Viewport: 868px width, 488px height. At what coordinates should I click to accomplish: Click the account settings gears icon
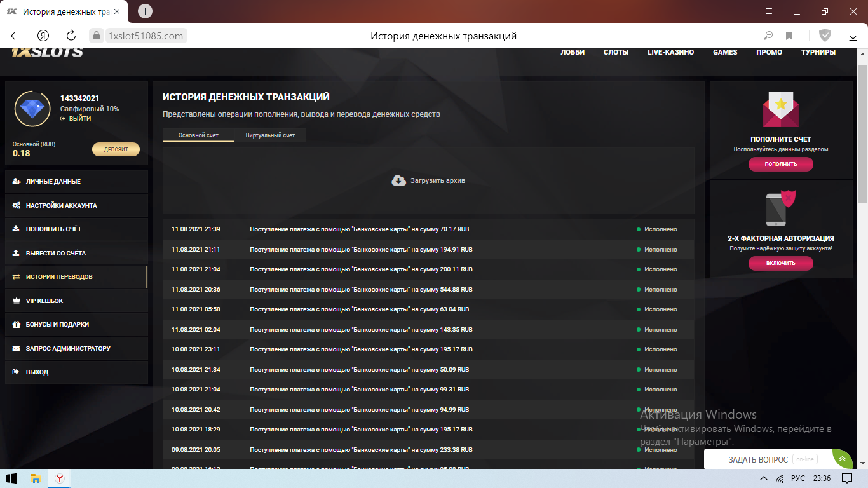pos(16,206)
